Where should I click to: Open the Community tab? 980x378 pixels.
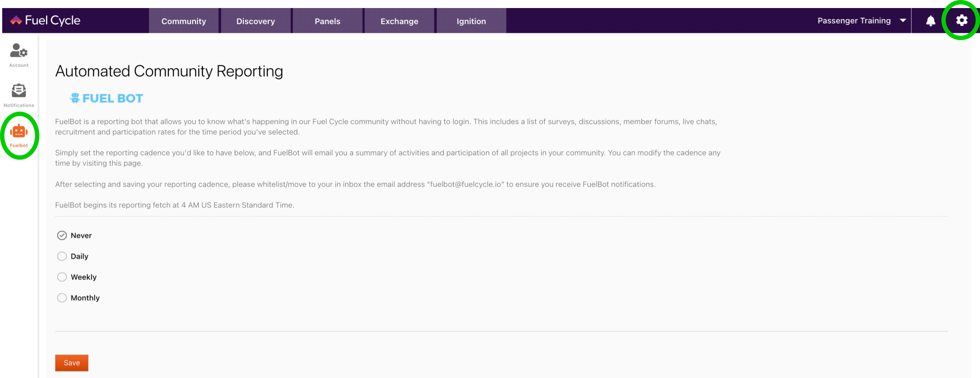184,21
